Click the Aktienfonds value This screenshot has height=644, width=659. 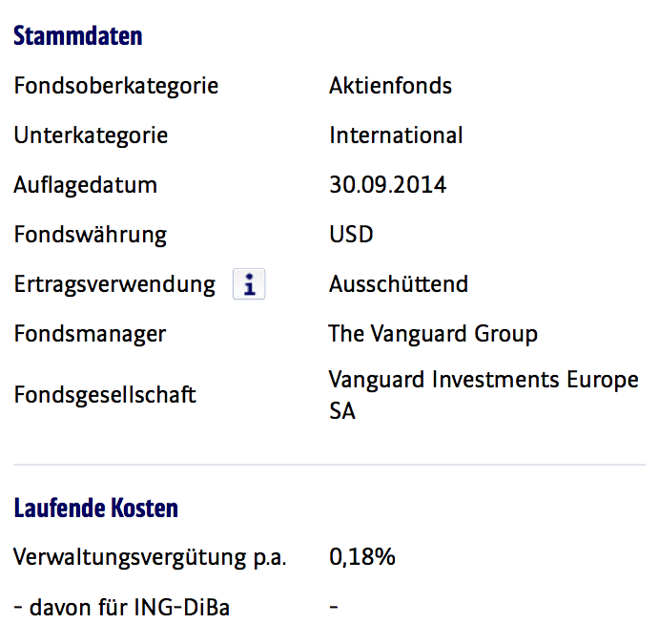(x=390, y=86)
